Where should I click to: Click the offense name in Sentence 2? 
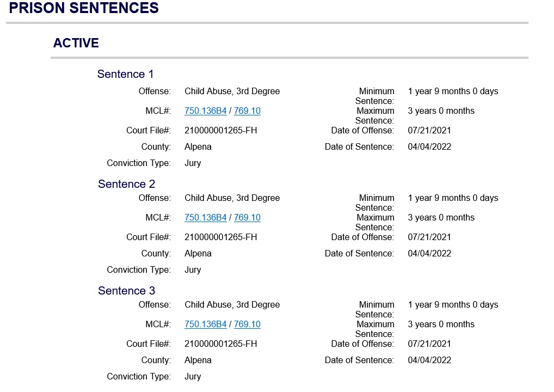[x=232, y=198]
